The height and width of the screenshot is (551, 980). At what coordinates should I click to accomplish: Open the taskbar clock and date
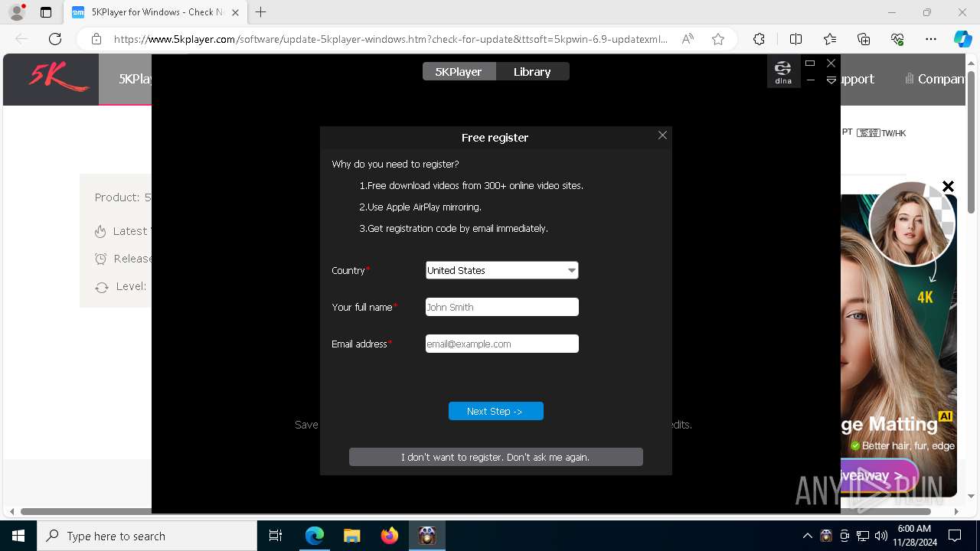pos(913,536)
